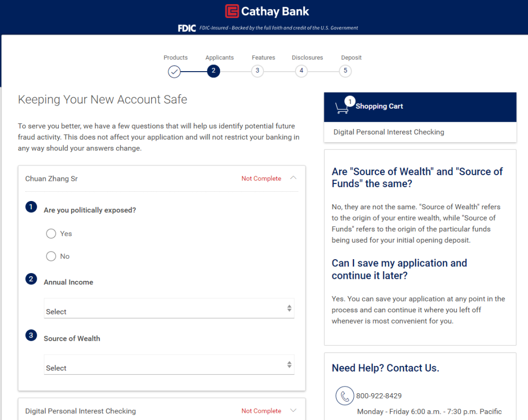Screen dimensions: 528x420
Task: Click the Features step label
Action: point(263,58)
